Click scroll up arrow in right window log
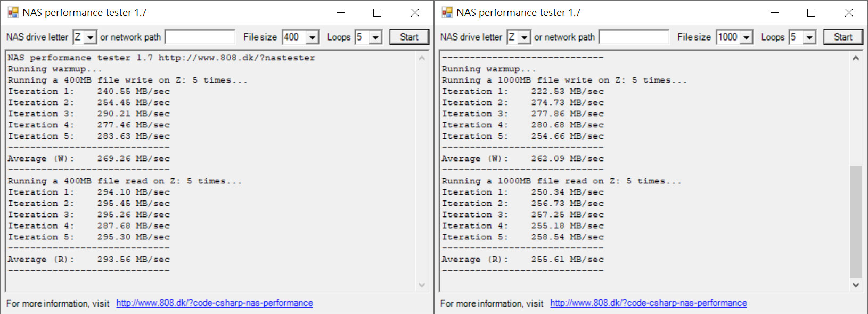Screen dimensions: 868x314 click(x=856, y=58)
